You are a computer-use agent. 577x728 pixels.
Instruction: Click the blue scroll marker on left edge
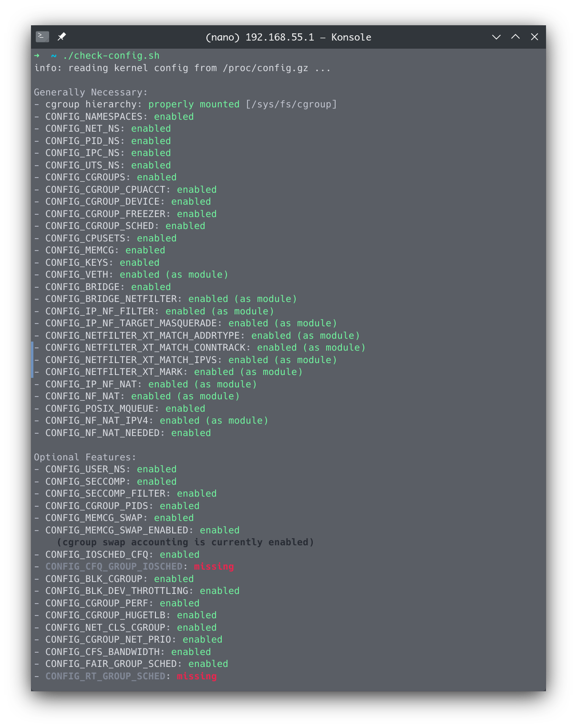pyautogui.click(x=32, y=360)
